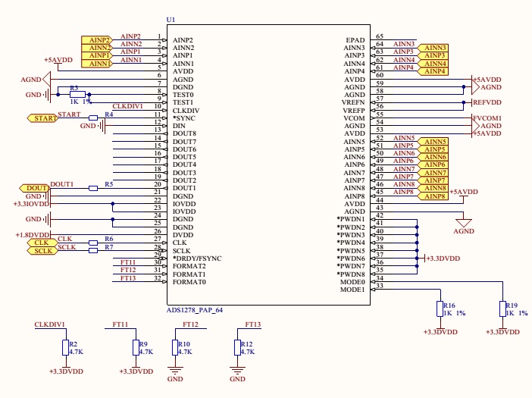Click the TEST0 pin name

(x=183, y=95)
